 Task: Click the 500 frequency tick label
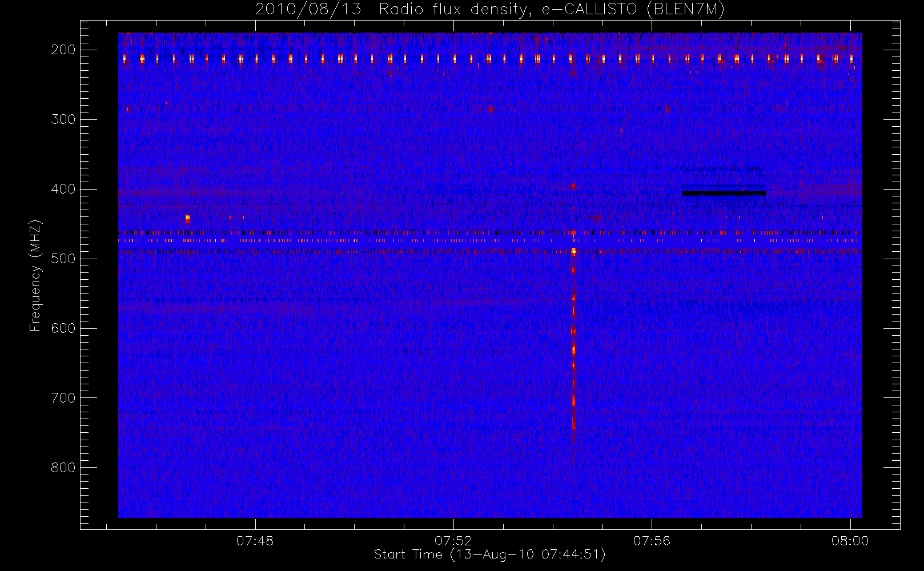(63, 259)
